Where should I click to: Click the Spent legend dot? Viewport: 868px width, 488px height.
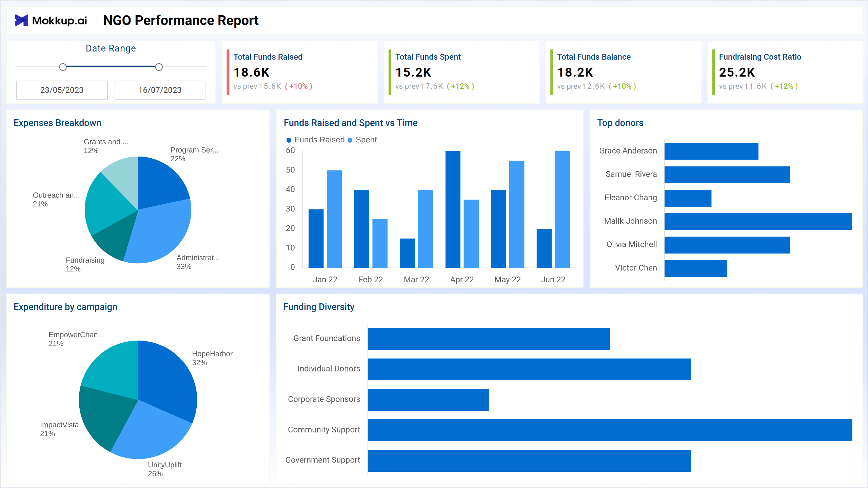(x=350, y=140)
